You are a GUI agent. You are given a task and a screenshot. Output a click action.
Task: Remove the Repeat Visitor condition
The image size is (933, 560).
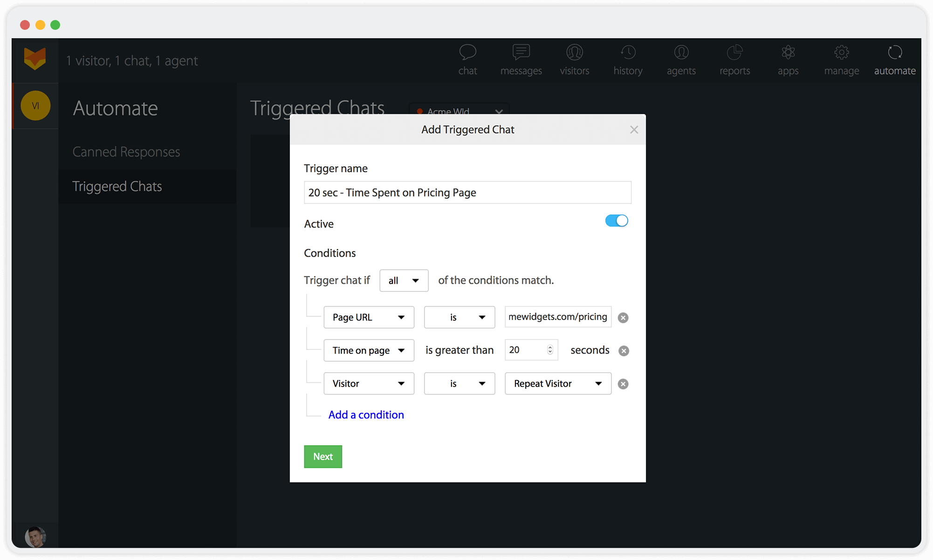(x=623, y=383)
